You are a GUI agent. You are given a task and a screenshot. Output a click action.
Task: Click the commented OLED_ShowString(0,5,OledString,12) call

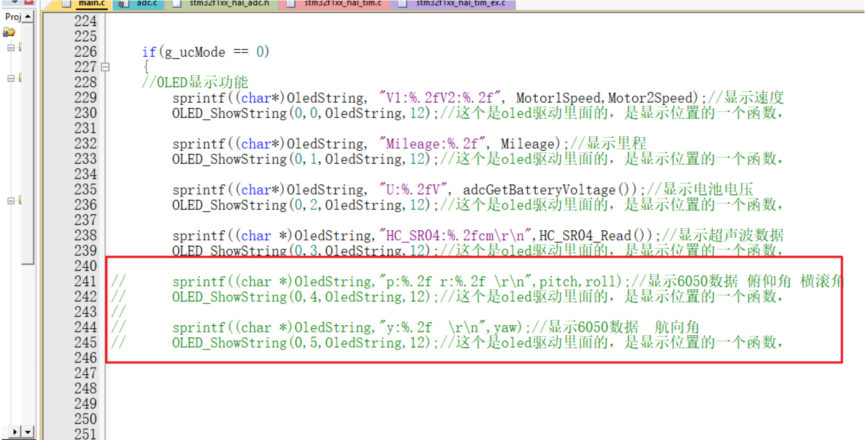[301, 343]
